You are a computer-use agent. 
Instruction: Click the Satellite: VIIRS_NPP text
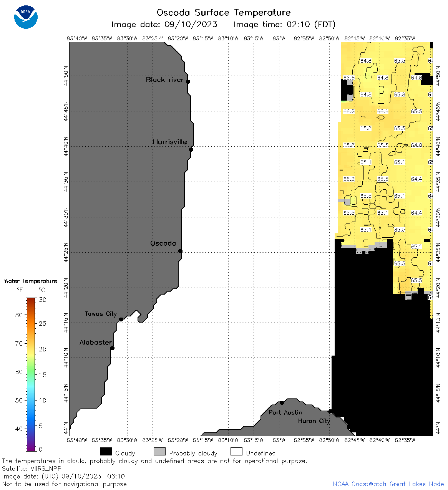coord(32,468)
